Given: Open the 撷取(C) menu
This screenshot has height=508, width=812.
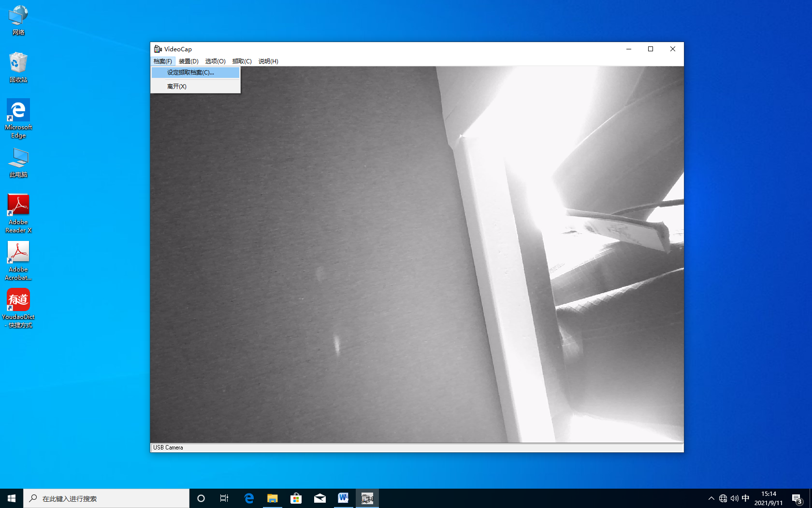Looking at the screenshot, I should click(242, 61).
